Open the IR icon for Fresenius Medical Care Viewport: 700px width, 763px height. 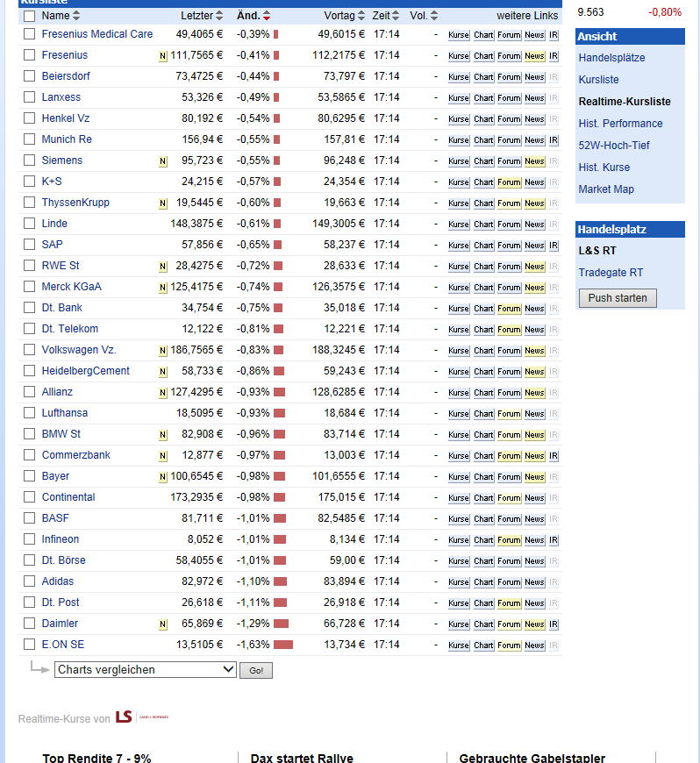tap(554, 35)
